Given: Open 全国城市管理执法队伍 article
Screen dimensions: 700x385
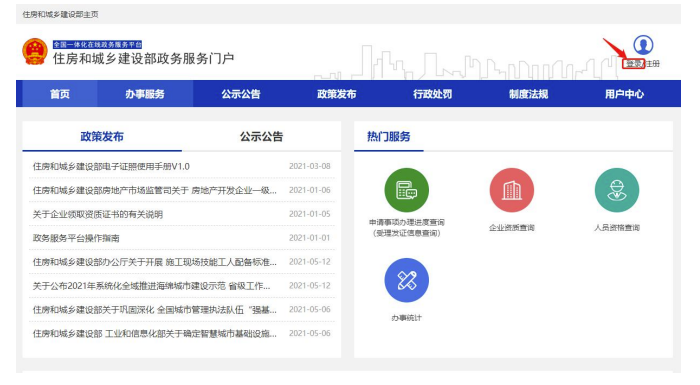Looking at the screenshot, I should [154, 310].
